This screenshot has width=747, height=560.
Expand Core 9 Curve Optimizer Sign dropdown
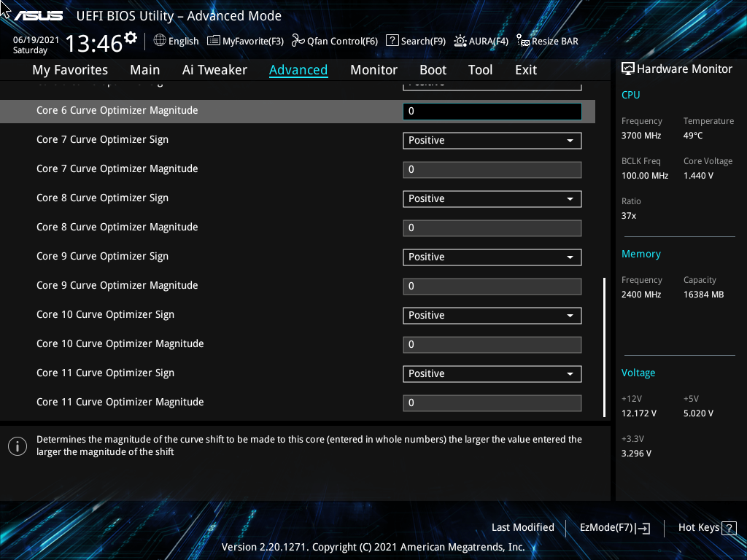click(492, 257)
